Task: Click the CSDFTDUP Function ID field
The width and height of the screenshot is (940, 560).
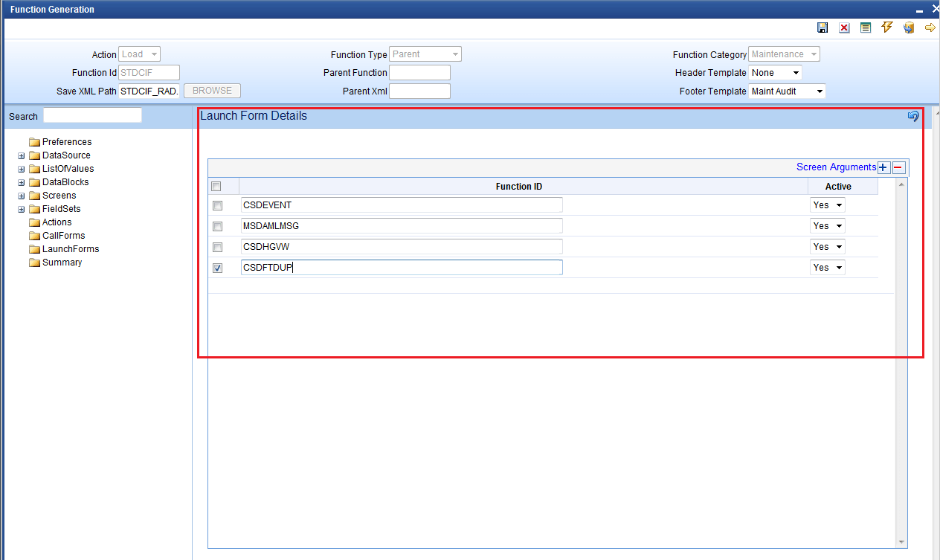Action: (x=402, y=268)
